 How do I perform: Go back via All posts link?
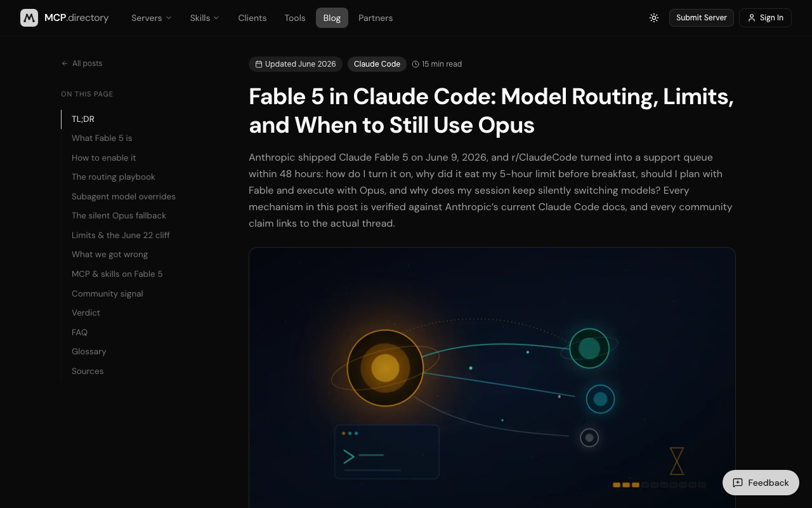pos(82,63)
